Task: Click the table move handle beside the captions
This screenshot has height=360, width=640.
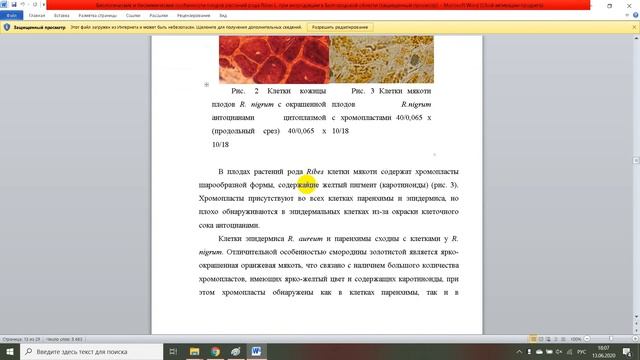Action: (x=207, y=84)
